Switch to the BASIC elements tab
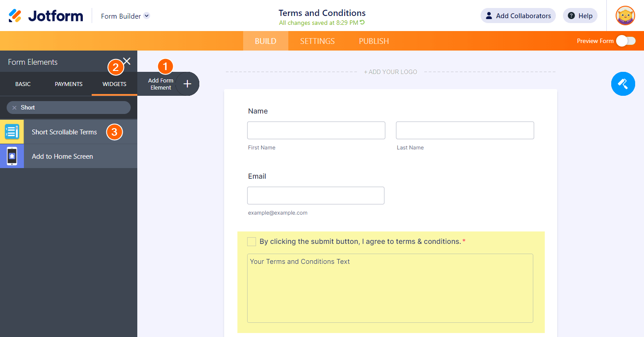644x337 pixels. coord(23,84)
